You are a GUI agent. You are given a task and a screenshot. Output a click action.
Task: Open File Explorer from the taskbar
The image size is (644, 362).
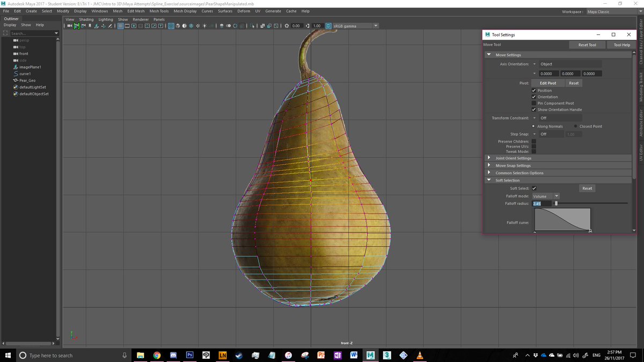point(140,355)
